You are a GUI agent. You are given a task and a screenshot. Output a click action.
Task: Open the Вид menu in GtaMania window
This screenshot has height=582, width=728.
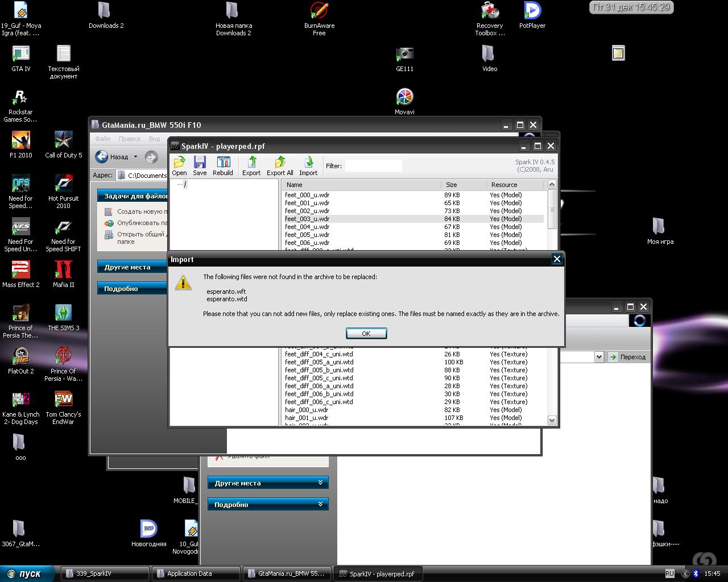[154, 139]
